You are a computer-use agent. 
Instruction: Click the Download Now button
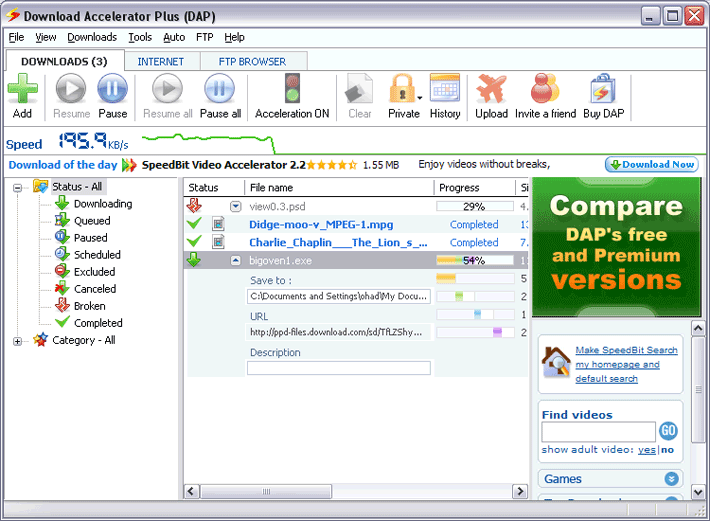pos(652,165)
